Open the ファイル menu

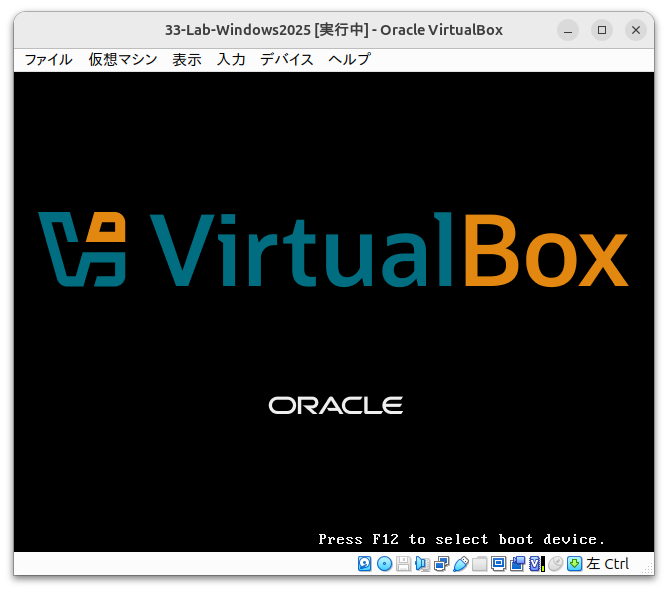[x=48, y=59]
